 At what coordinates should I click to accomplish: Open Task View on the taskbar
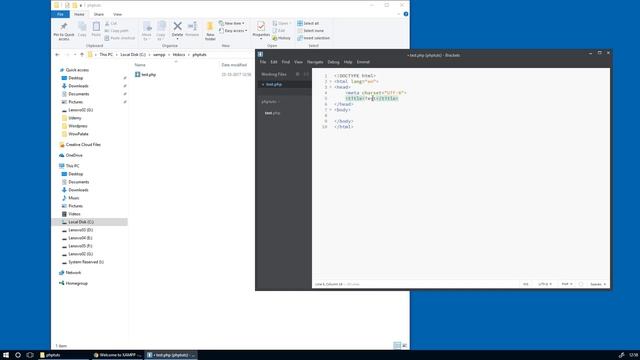tap(30, 355)
